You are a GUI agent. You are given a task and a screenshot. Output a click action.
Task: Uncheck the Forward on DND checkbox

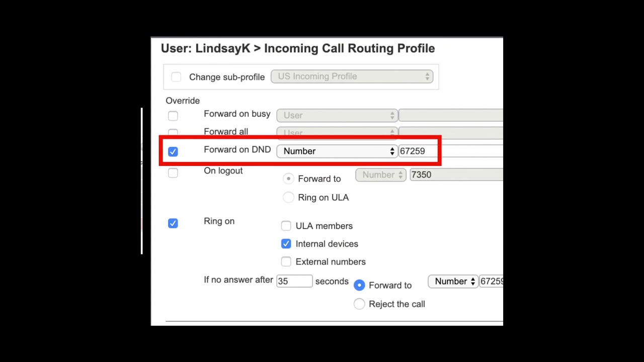pyautogui.click(x=173, y=151)
